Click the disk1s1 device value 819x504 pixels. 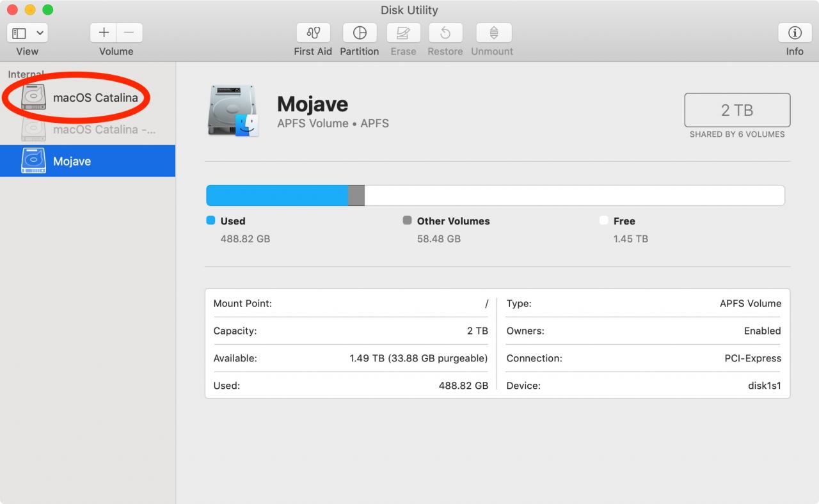point(765,386)
